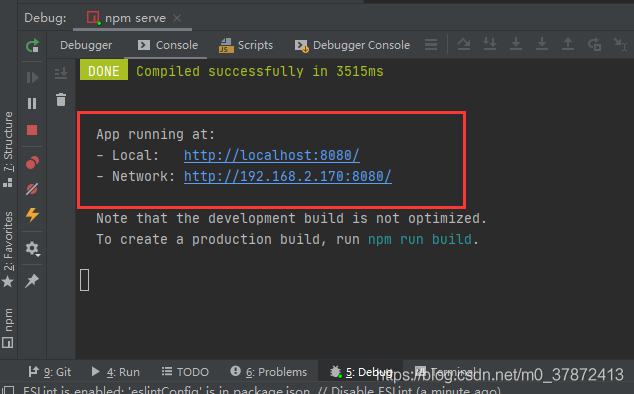634x394 pixels.
Task: Select the Debugger Console tab
Action: 352,45
